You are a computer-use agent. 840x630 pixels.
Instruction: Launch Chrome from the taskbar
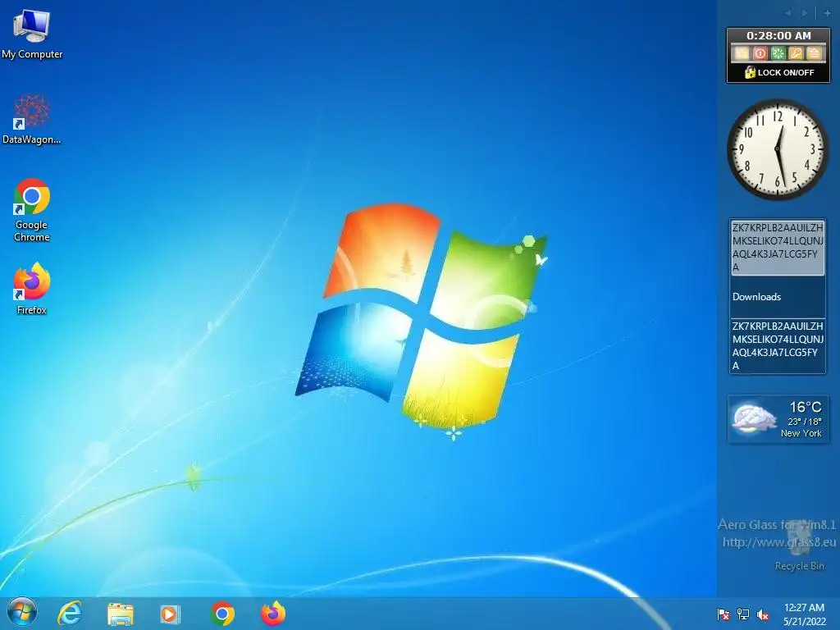click(x=222, y=614)
